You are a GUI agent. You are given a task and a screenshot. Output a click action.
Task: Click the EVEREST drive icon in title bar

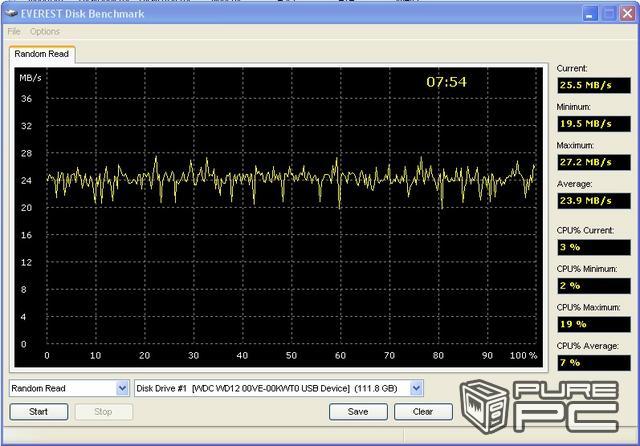pyautogui.click(x=11, y=13)
